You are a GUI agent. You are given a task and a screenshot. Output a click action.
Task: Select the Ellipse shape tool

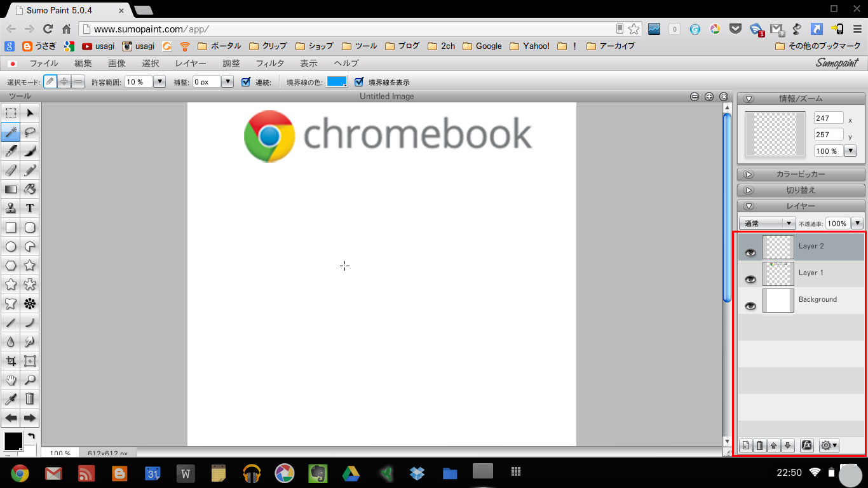coord(11,247)
